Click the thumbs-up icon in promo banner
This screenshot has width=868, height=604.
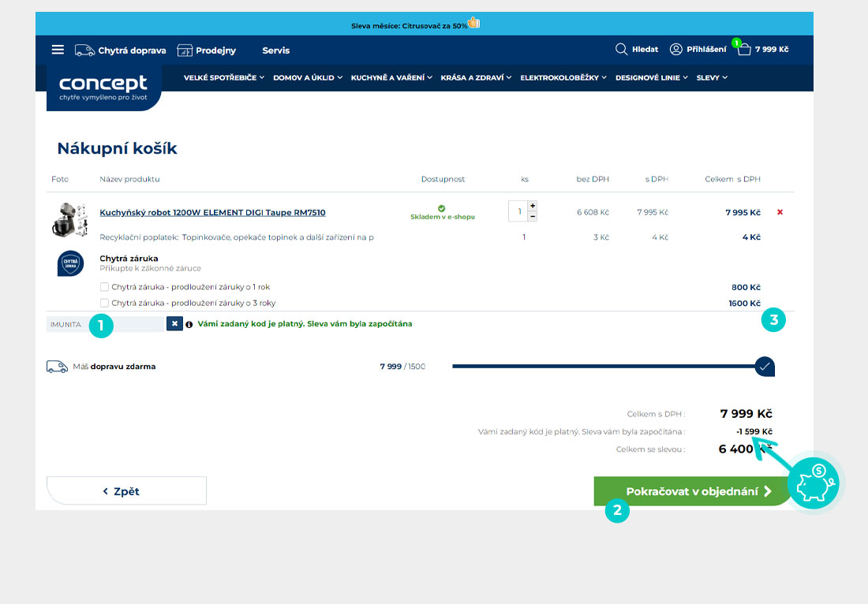point(473,23)
